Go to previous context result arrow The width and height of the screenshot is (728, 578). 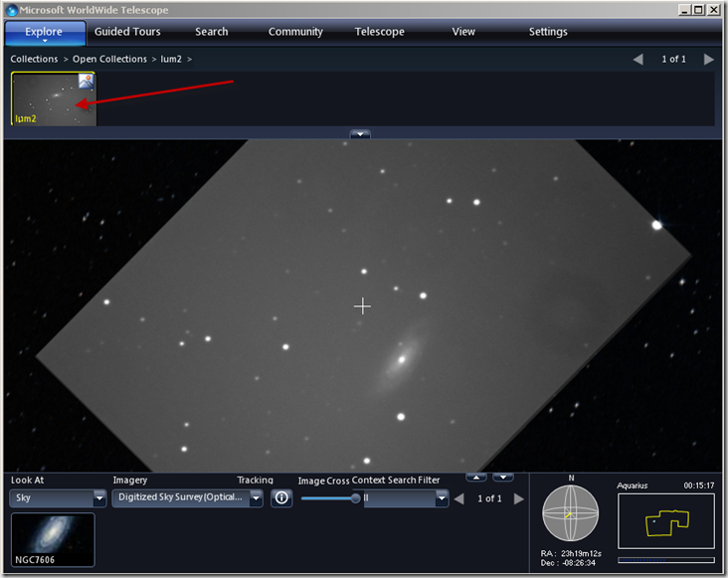coord(459,498)
